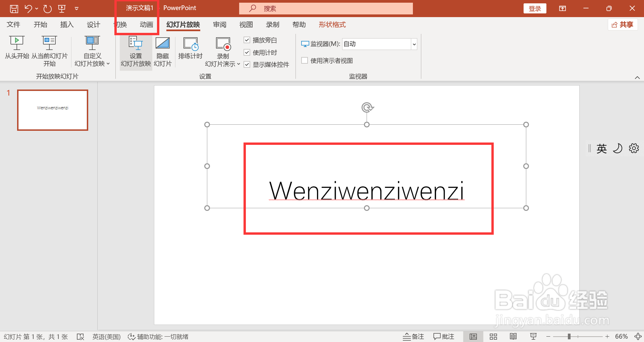Image resolution: width=644 pixels, height=342 pixels.
Task: Toggle the IME moon mode icon
Action: pyautogui.click(x=618, y=148)
